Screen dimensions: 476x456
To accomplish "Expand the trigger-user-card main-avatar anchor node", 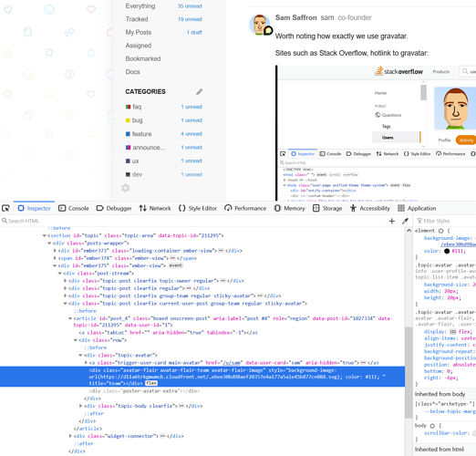I will (86, 363).
